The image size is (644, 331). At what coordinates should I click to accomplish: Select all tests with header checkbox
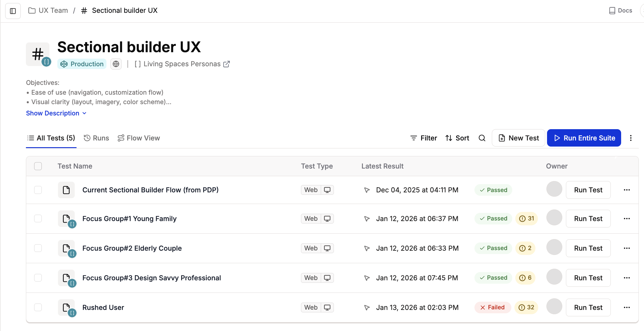click(x=38, y=166)
